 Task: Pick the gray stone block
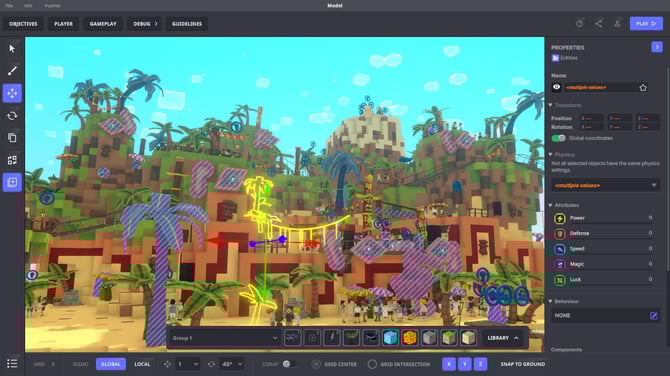429,338
